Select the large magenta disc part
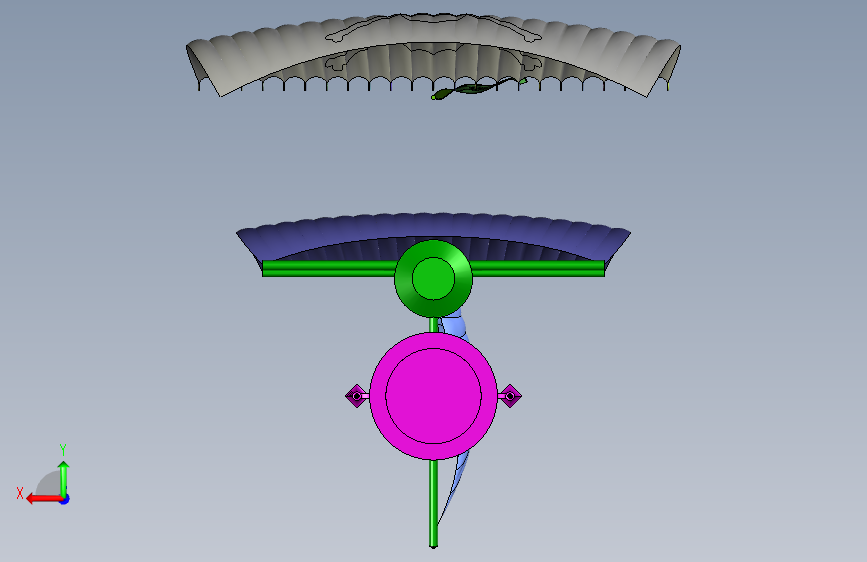The width and height of the screenshot is (867, 562). 433,396
